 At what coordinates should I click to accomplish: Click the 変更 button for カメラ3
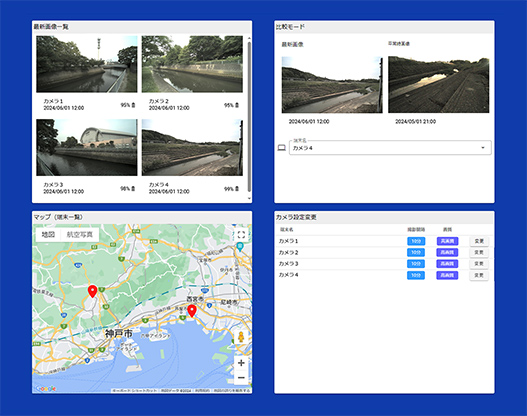click(x=479, y=264)
